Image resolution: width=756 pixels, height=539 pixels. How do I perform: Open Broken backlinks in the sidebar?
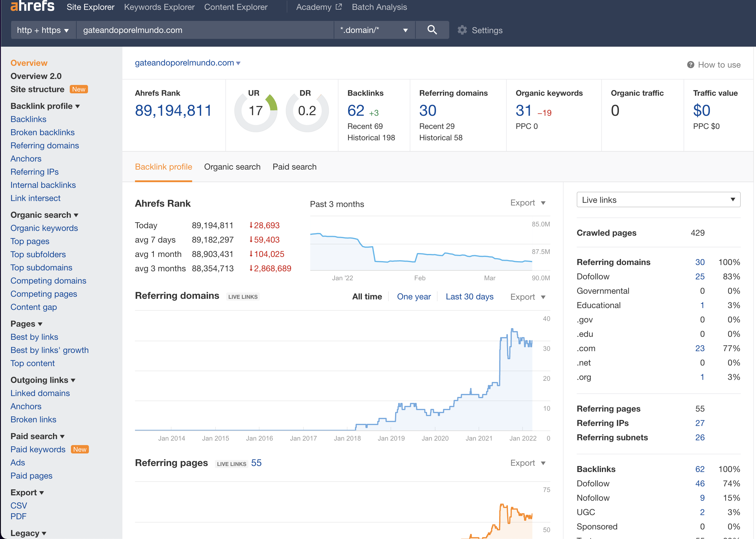(42, 133)
